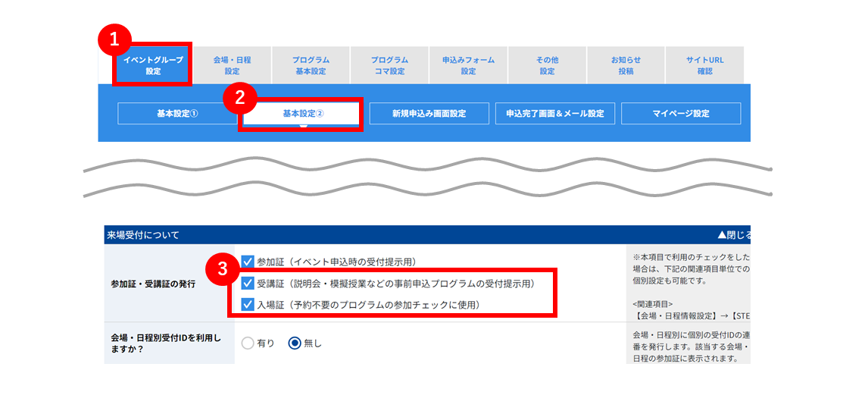
Task: Switch to お知らせ投稿 tab
Action: tap(626, 65)
